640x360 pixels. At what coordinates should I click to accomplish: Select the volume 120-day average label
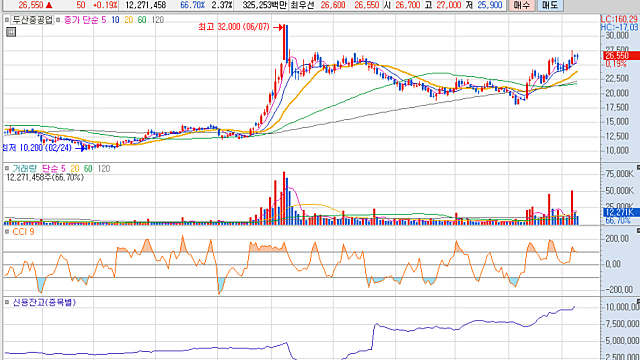click(104, 169)
